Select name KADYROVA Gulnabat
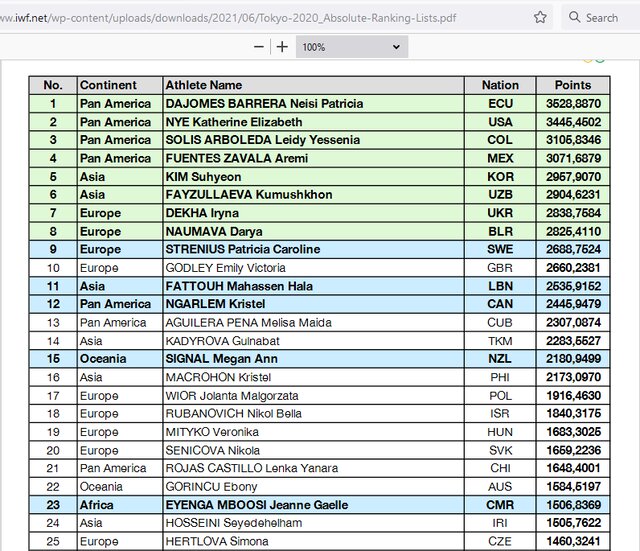640x551 pixels. point(222,341)
